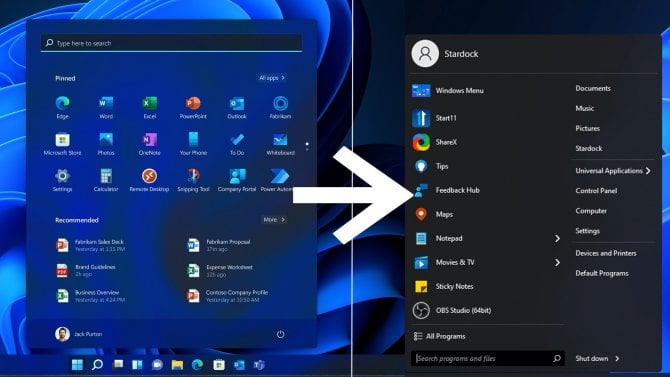This screenshot has width=670, height=377.
Task: Open the Fabrikam pinned app
Action: pyautogui.click(x=280, y=107)
